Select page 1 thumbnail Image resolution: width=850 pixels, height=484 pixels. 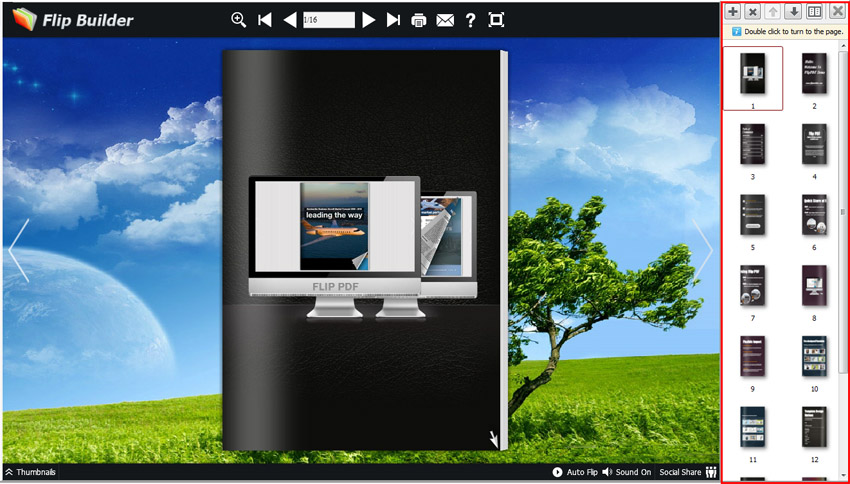753,74
